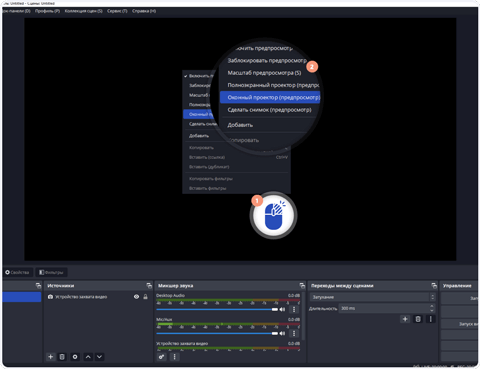Remove selected source using the trash icon
This screenshot has height=369, width=480.
pos(62,357)
